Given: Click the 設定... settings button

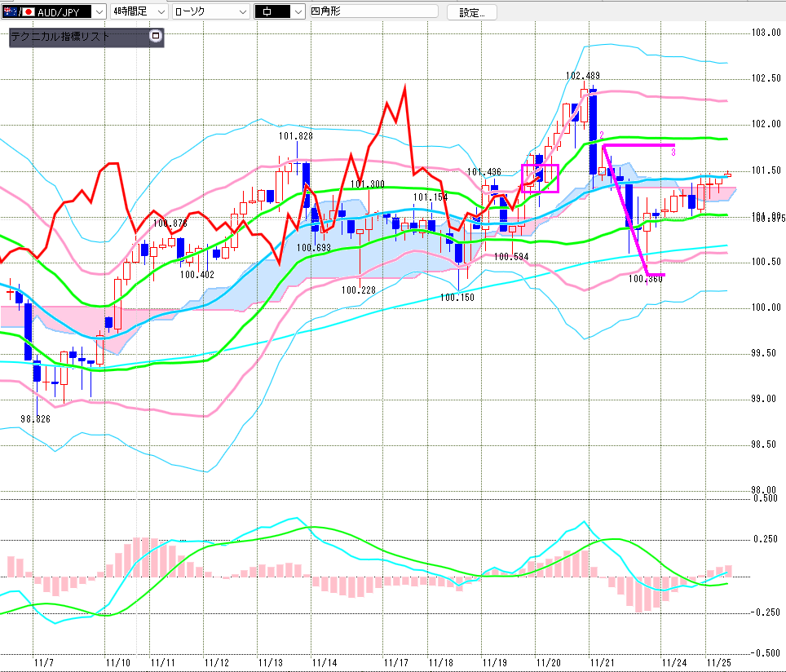Looking at the screenshot, I should point(471,11).
